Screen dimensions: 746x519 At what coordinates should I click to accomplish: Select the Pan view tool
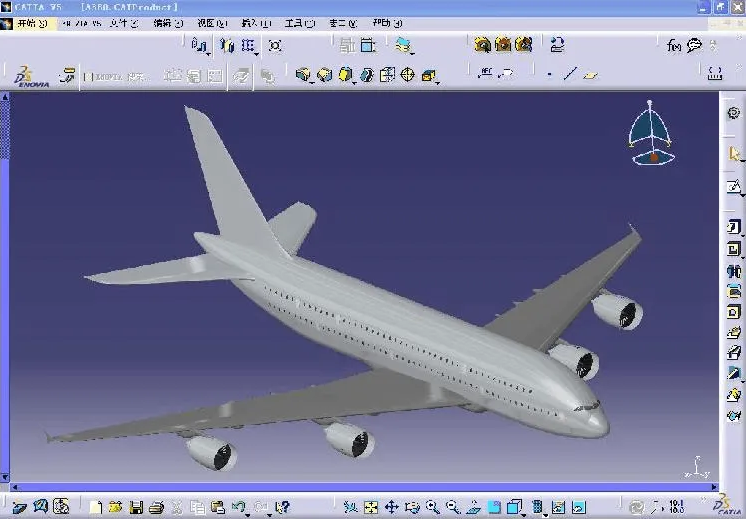coord(391,507)
